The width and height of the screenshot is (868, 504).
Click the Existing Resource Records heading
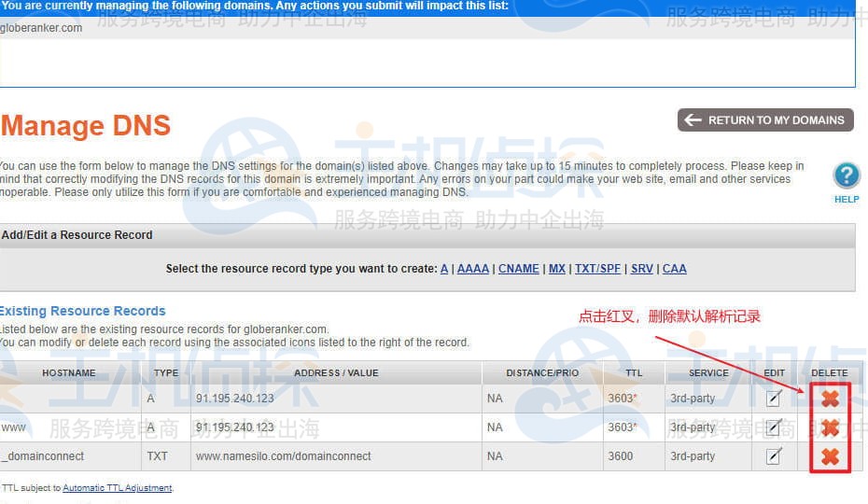(82, 311)
